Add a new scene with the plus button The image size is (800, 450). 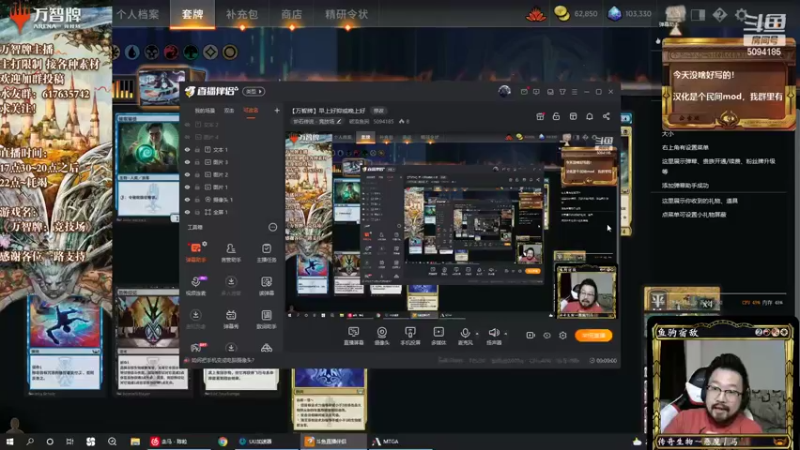tap(277, 110)
